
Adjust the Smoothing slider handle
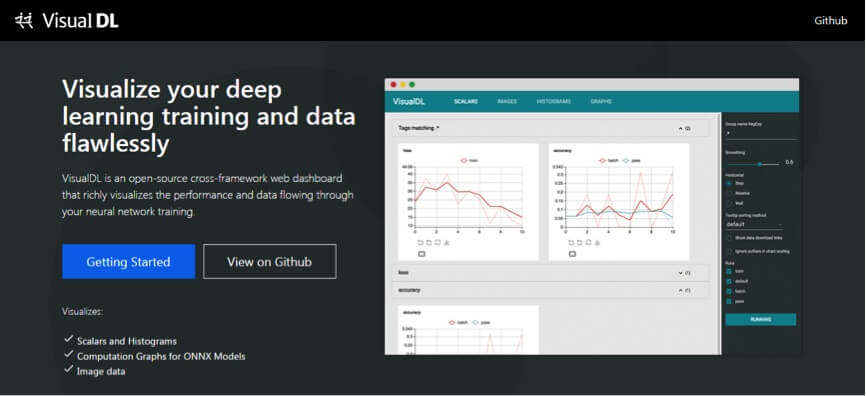tap(760, 164)
